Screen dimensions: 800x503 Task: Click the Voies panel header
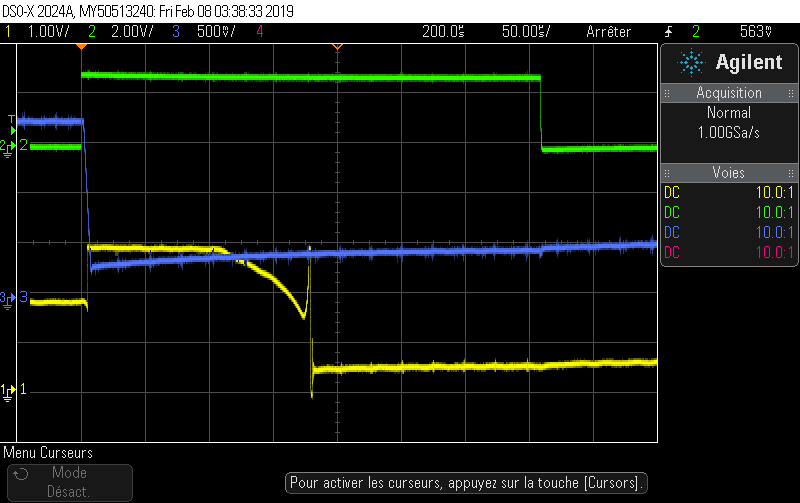(729, 173)
